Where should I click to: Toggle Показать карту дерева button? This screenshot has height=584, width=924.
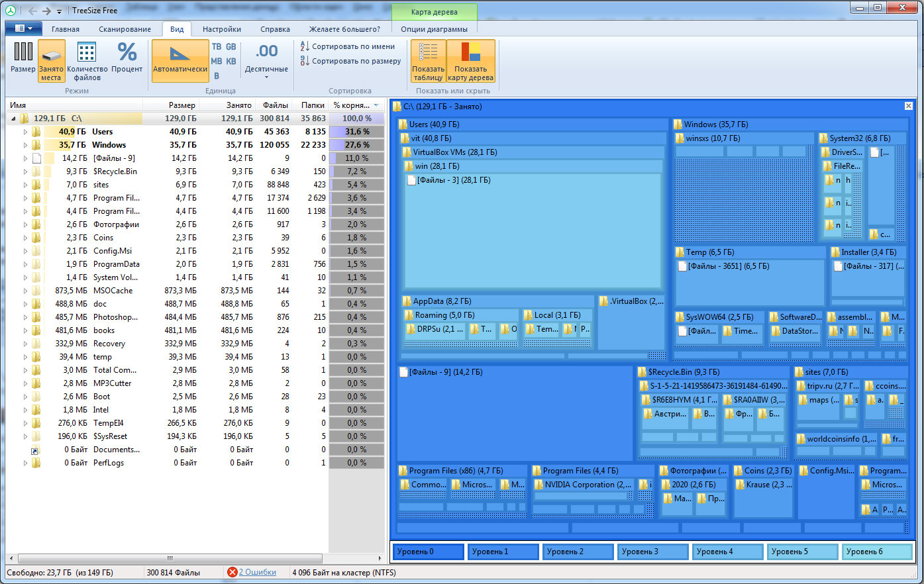click(x=471, y=60)
